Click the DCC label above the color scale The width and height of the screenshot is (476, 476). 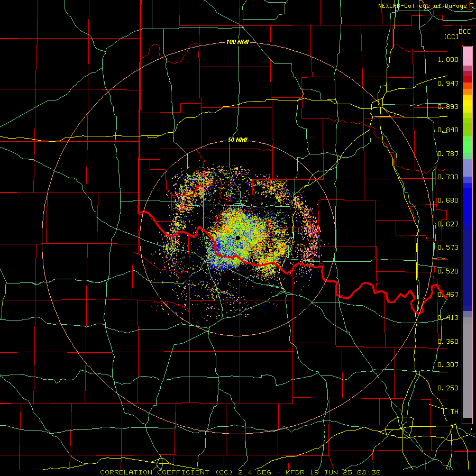tap(464, 32)
